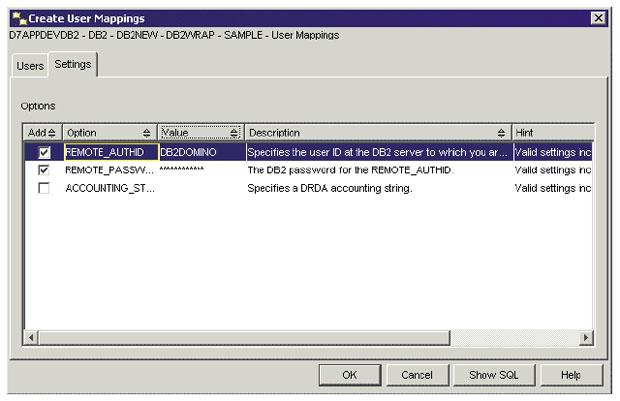Click the REMOTE_PASSW... row hint cell

click(x=553, y=170)
